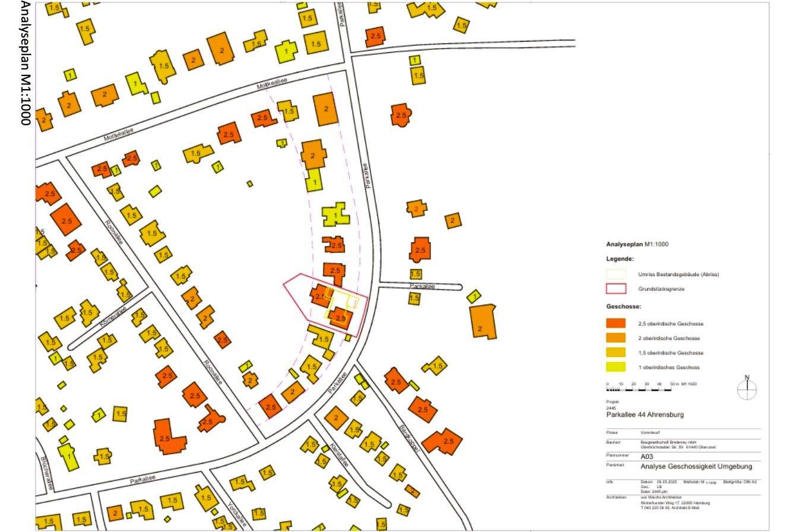Select the red Grundstücksgrenze legend box
Screen dimensions: 798x532
pyautogui.click(x=616, y=289)
